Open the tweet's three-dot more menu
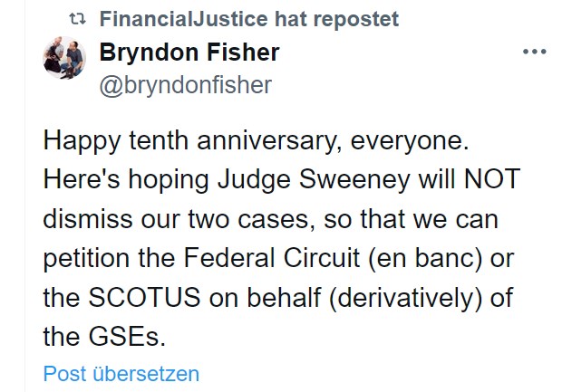The image size is (562, 392). pos(536,53)
